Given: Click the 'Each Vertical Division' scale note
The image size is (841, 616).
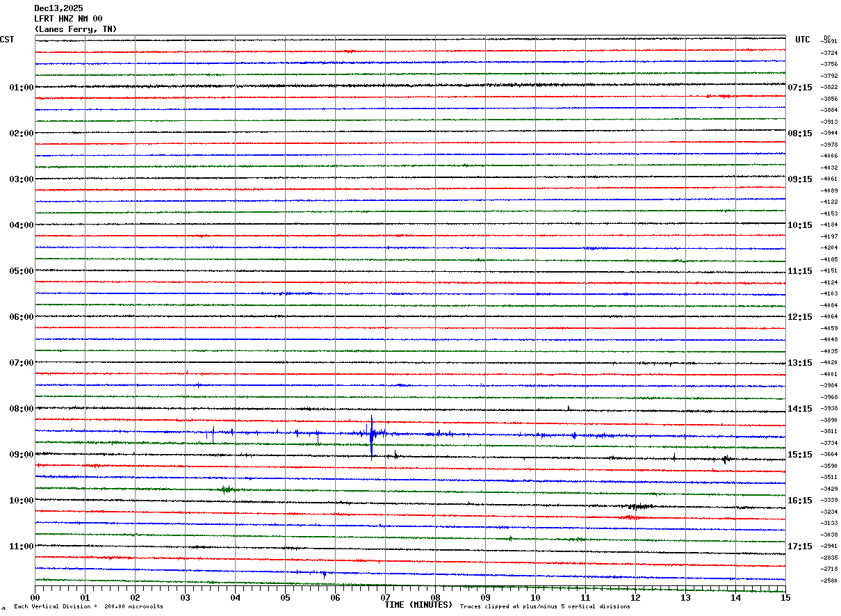Looking at the screenshot, I should click(x=88, y=607).
